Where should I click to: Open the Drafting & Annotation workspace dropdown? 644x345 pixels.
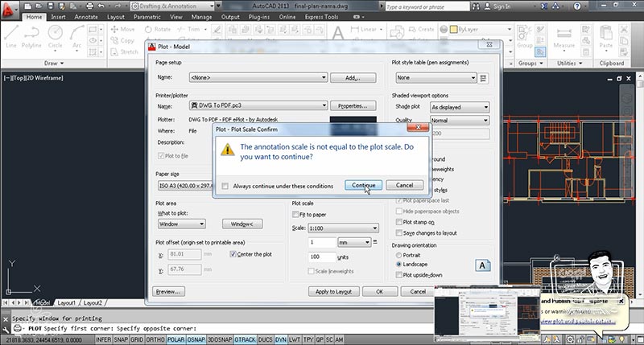pos(172,6)
